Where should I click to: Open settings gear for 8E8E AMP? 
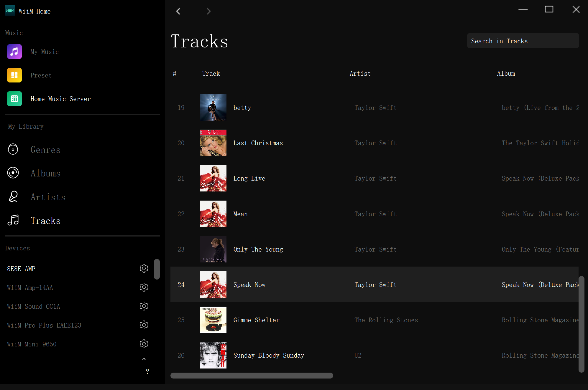144,268
